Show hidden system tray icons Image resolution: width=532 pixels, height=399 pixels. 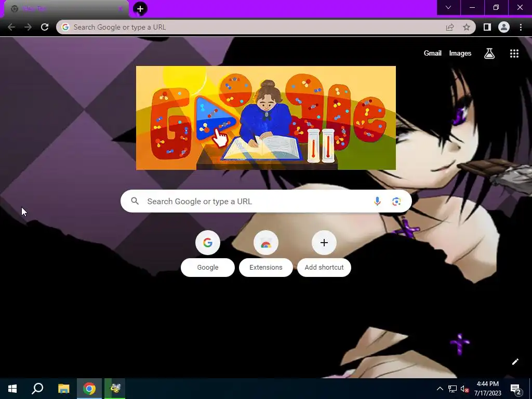[x=440, y=389]
